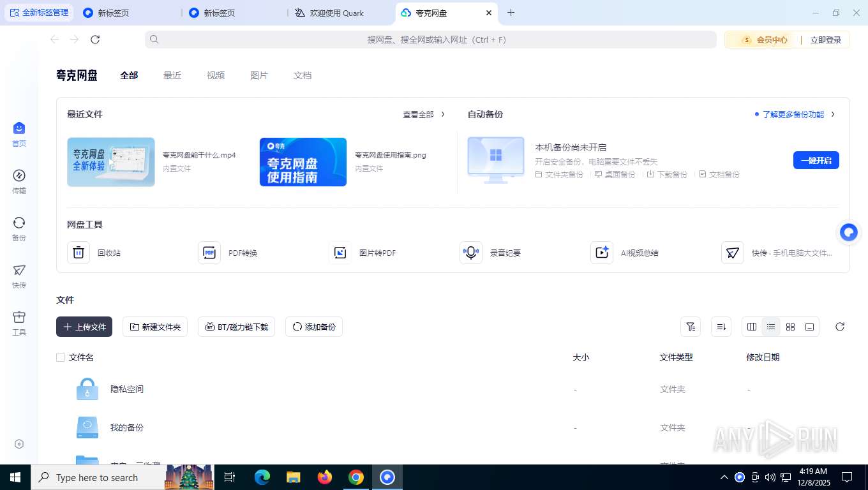
Task: Switch to large preview view icon
Action: point(809,327)
